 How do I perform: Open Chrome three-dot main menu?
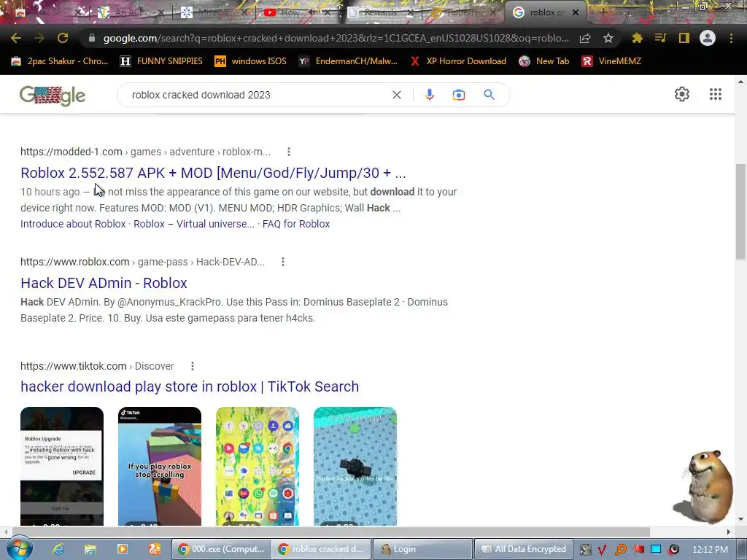click(x=731, y=38)
